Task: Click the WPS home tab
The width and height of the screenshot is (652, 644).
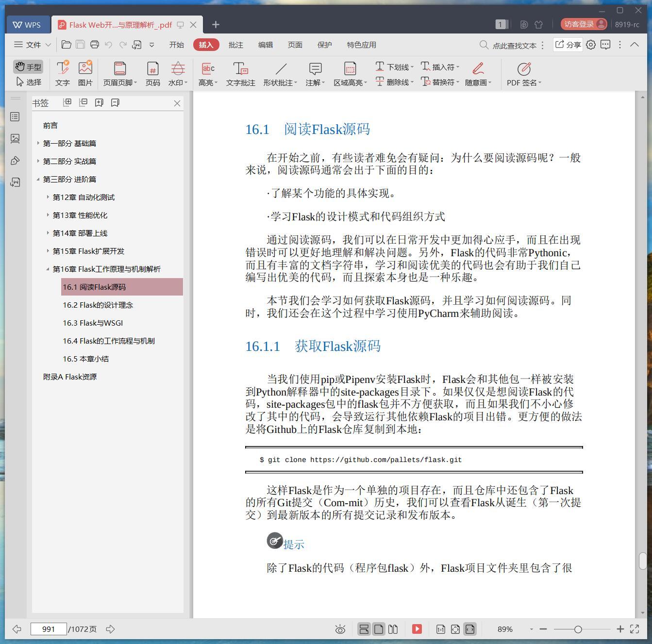Action: point(28,25)
